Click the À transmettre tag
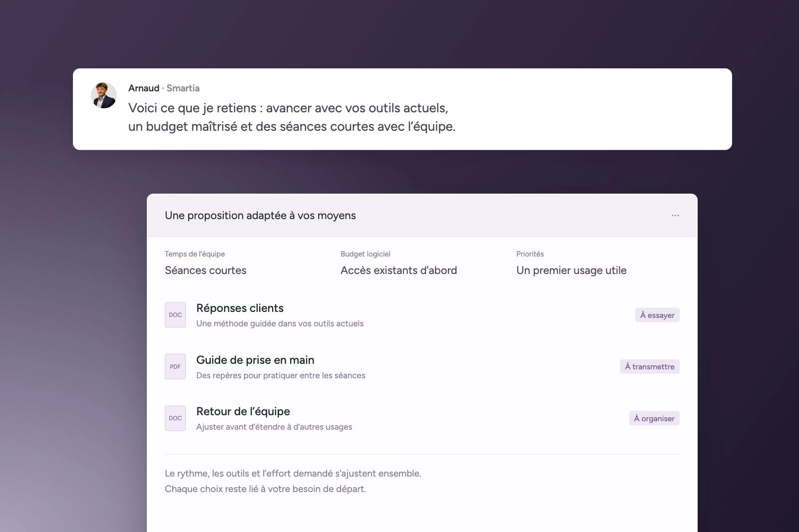This screenshot has height=532, width=799. (x=650, y=367)
